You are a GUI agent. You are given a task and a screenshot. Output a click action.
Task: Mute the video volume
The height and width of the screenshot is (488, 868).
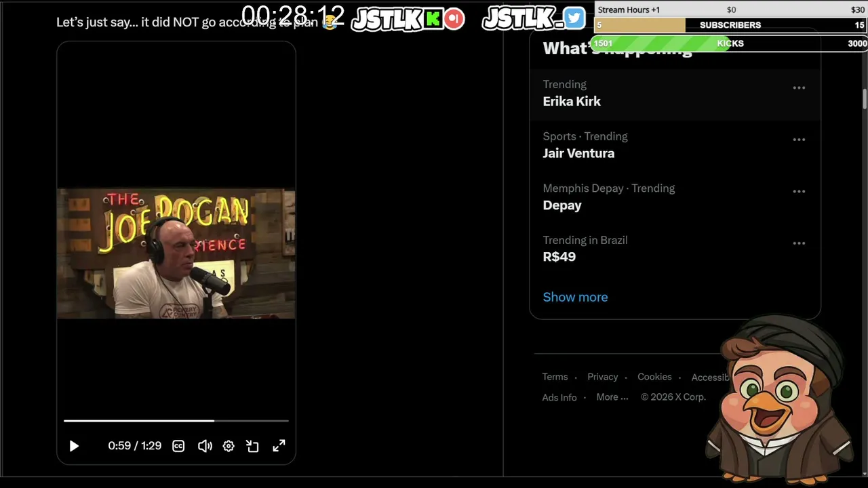[204, 446]
